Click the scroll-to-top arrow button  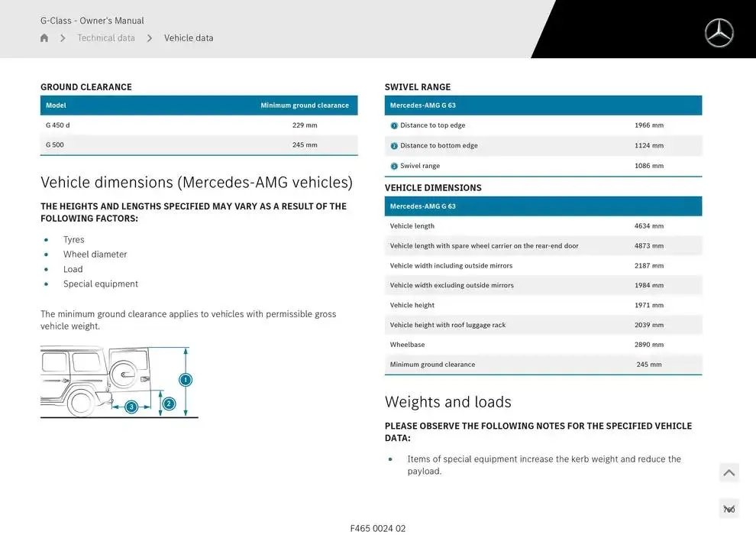click(729, 473)
